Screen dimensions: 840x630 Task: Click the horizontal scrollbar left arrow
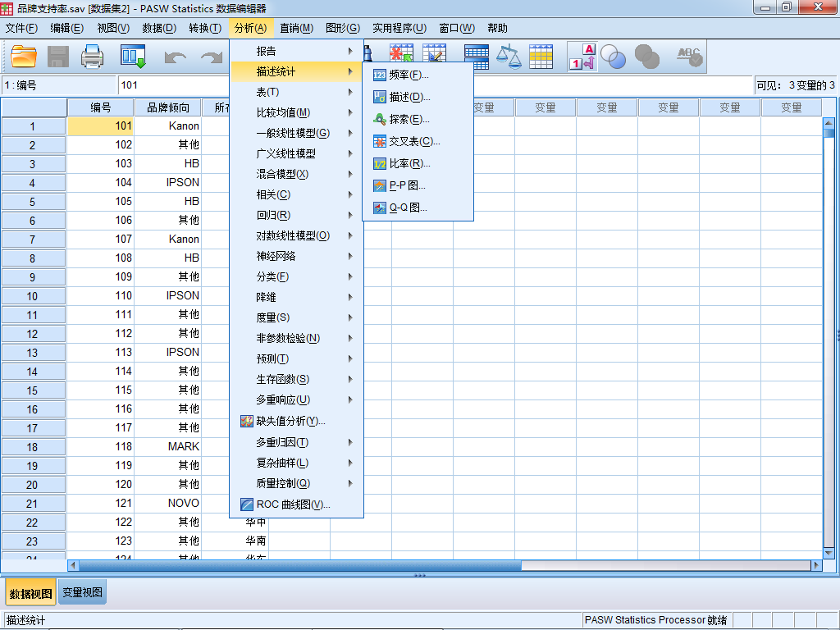(73, 565)
